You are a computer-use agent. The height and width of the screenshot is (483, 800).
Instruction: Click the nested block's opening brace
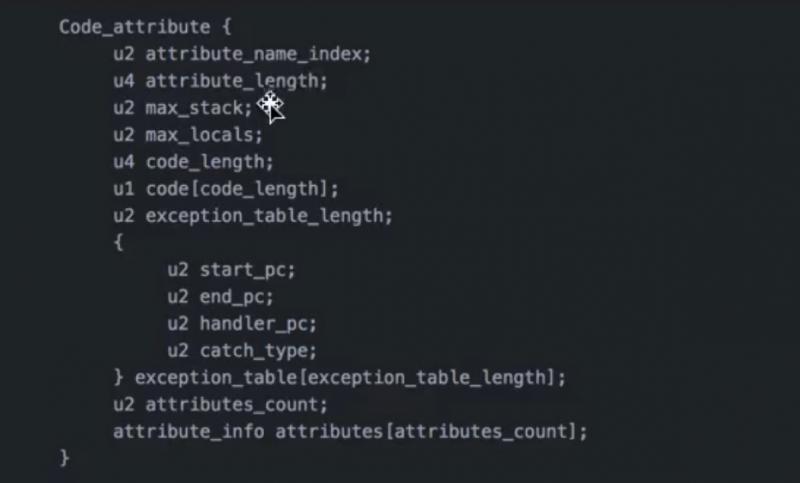click(118, 242)
